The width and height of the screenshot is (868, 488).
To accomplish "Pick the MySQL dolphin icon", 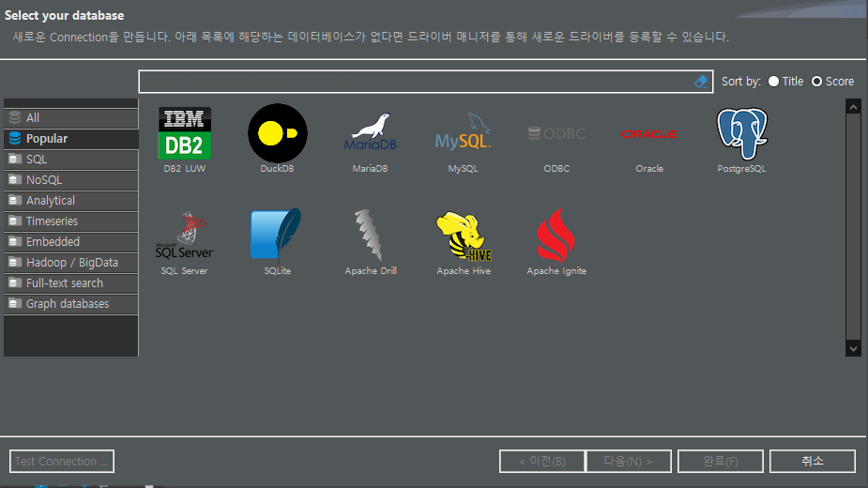I will click(463, 131).
